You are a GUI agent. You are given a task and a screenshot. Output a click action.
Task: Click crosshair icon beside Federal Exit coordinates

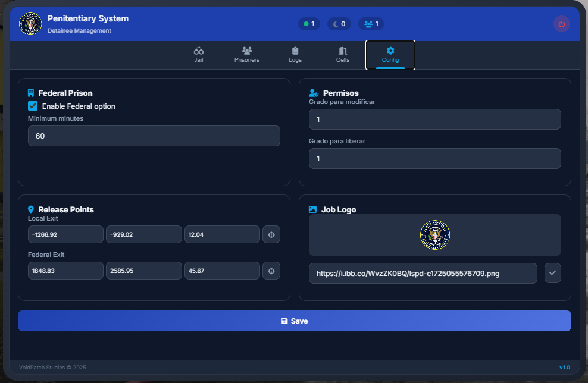[271, 271]
